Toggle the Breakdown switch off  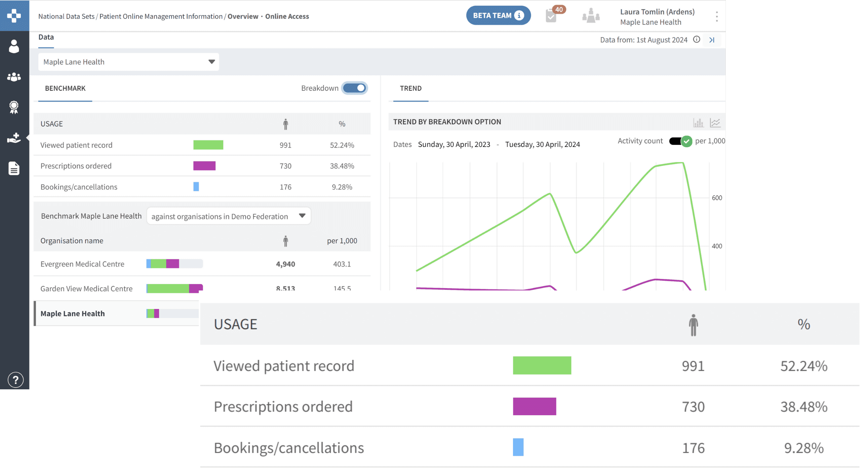click(354, 88)
